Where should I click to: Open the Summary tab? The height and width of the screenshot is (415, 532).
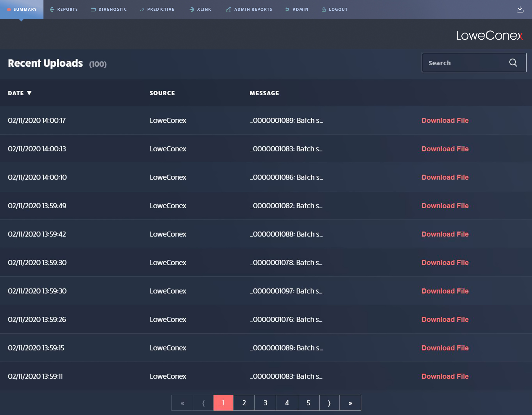22,10
